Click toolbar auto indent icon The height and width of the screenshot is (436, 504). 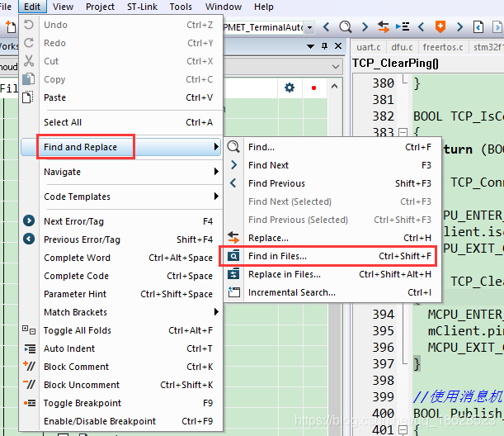(403, 26)
